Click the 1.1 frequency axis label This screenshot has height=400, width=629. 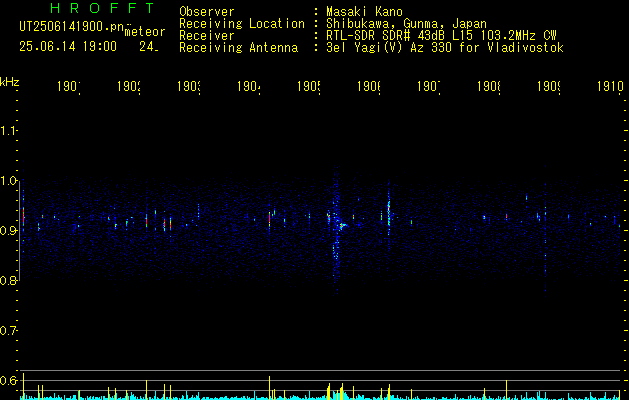click(x=8, y=130)
